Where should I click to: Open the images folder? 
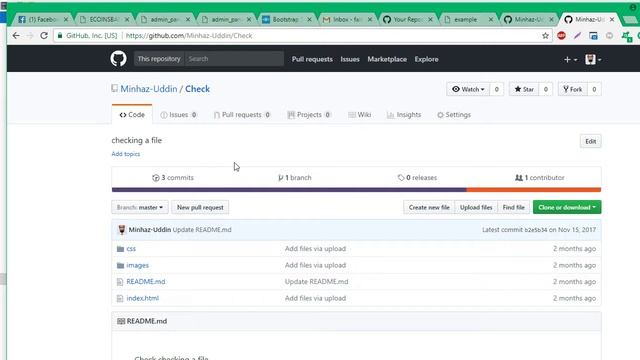pos(138,265)
